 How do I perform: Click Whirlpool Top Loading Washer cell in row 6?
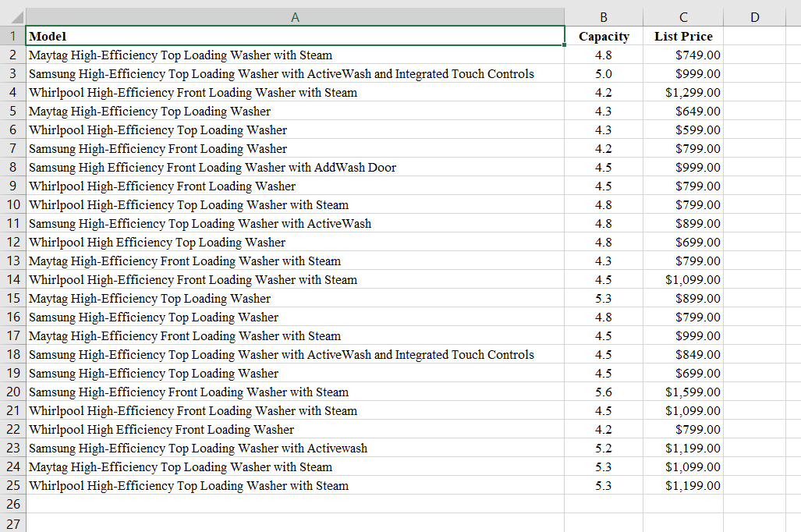click(x=295, y=129)
